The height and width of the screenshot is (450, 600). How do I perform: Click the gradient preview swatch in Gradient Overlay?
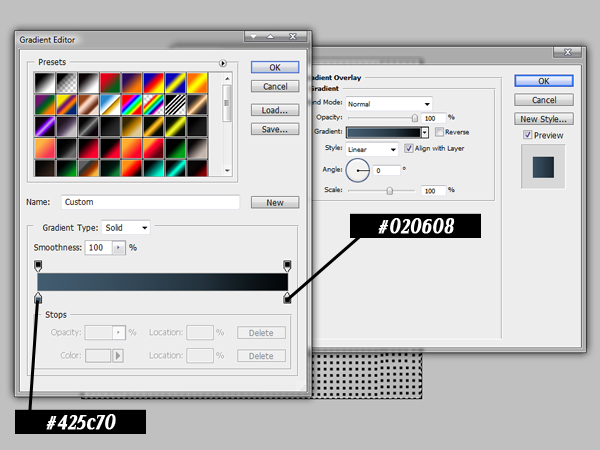point(383,132)
